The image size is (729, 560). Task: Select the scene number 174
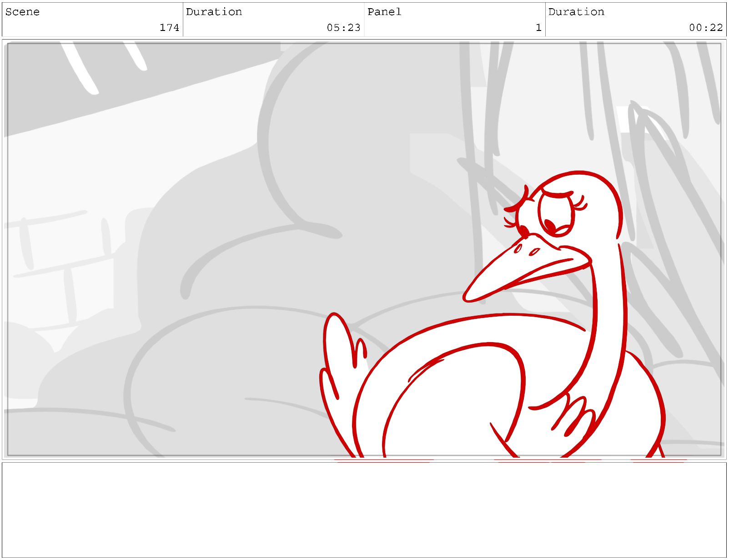169,28
